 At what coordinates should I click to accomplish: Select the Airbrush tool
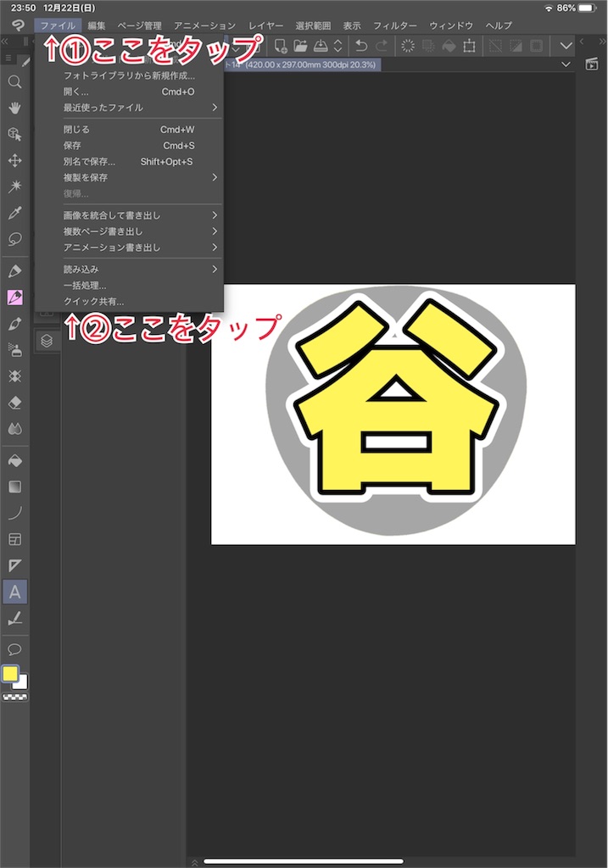[x=15, y=350]
